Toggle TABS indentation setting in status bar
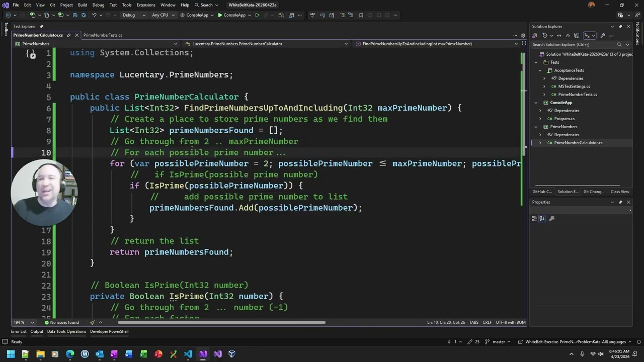 click(474, 322)
